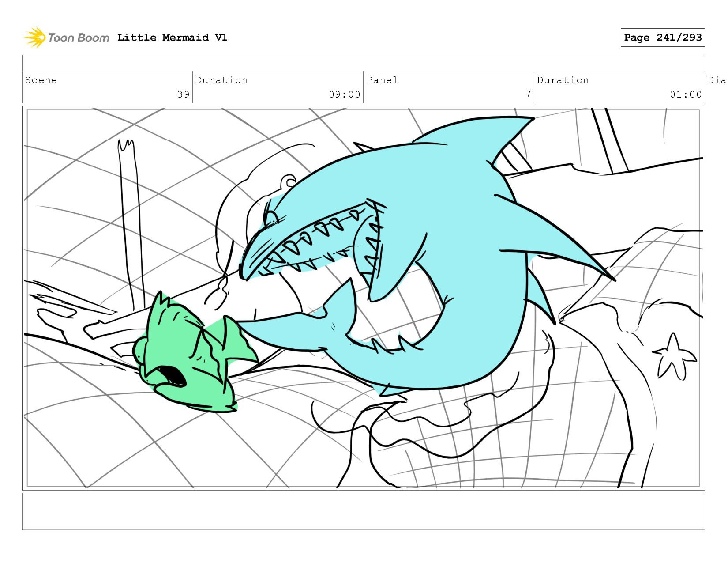Image resolution: width=728 pixels, height=563 pixels.
Task: Click the storyboard panel shark drawing
Action: coord(428,256)
